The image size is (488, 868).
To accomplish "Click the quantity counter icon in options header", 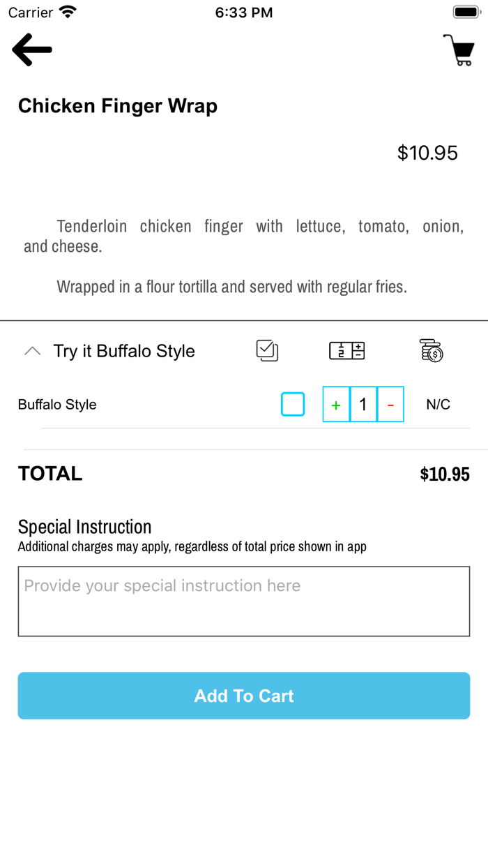I will [346, 350].
